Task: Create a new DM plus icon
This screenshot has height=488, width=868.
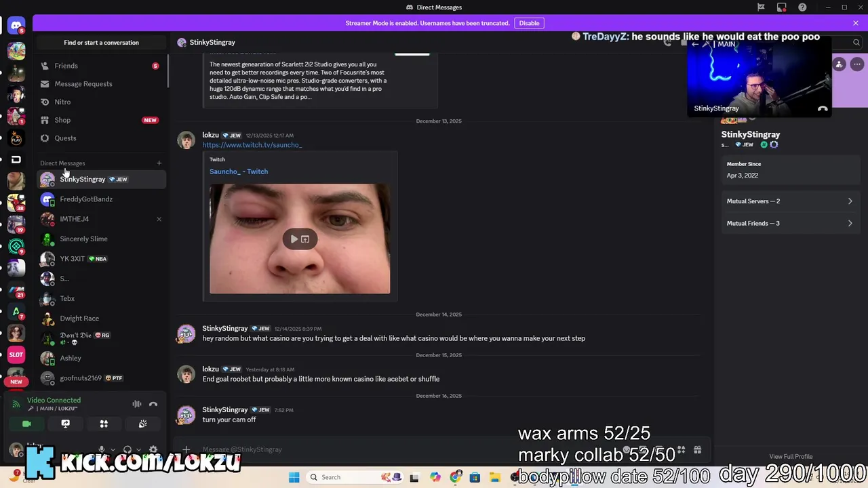Action: 159,163
